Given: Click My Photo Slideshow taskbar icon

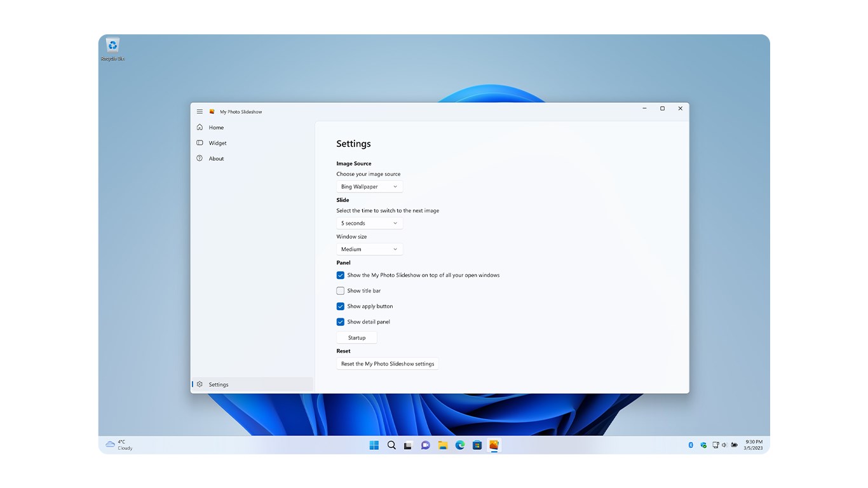Looking at the screenshot, I should coord(494,445).
